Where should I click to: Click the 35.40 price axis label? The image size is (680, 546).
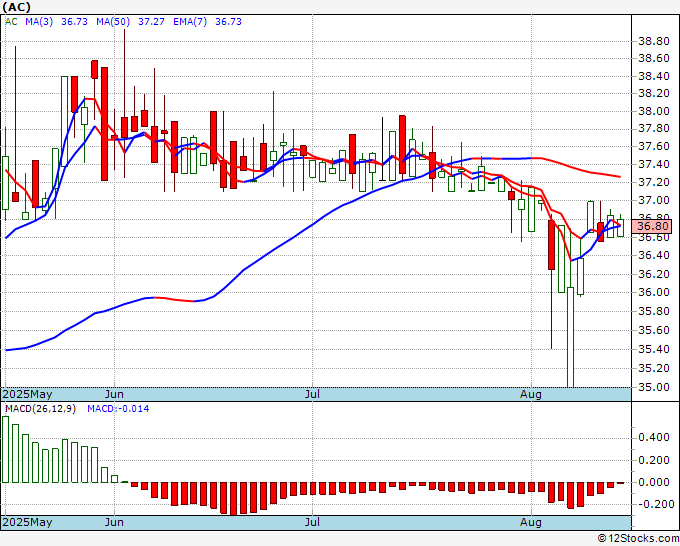654,349
